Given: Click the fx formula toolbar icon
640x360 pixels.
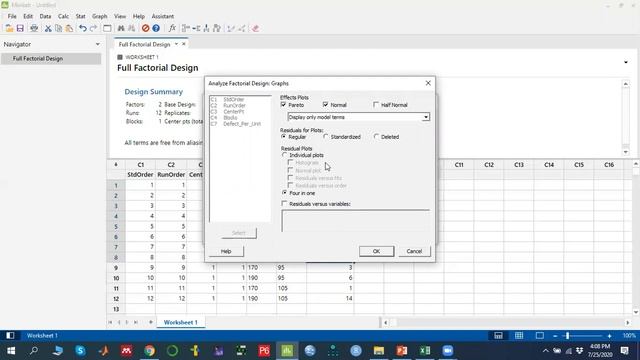Looking at the screenshot, I should click(x=172, y=28).
